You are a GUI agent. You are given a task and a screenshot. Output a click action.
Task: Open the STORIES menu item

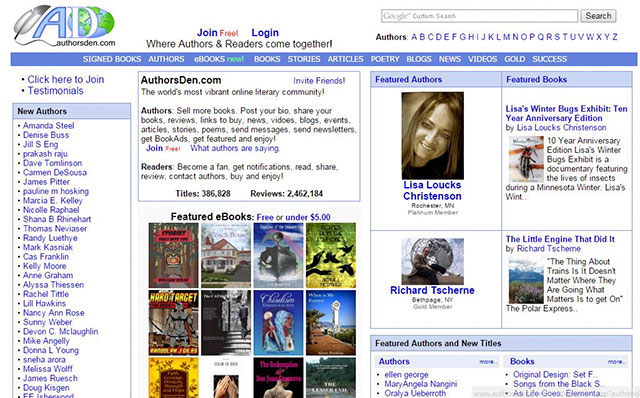tap(304, 59)
